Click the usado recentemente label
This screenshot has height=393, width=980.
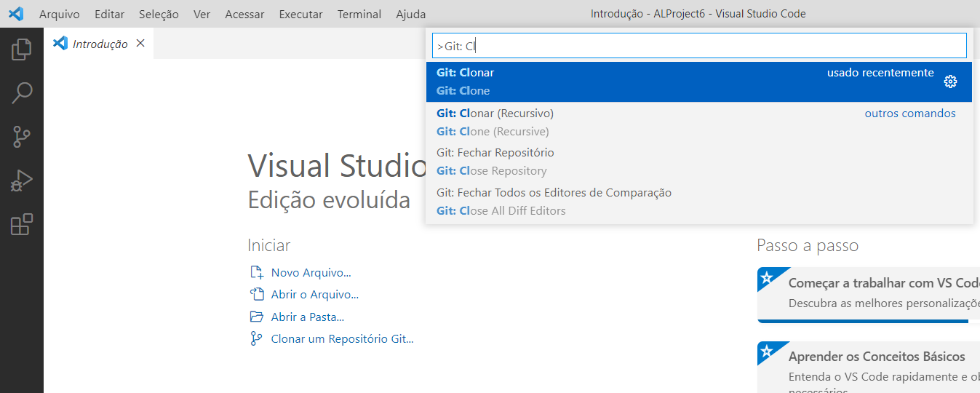click(880, 73)
